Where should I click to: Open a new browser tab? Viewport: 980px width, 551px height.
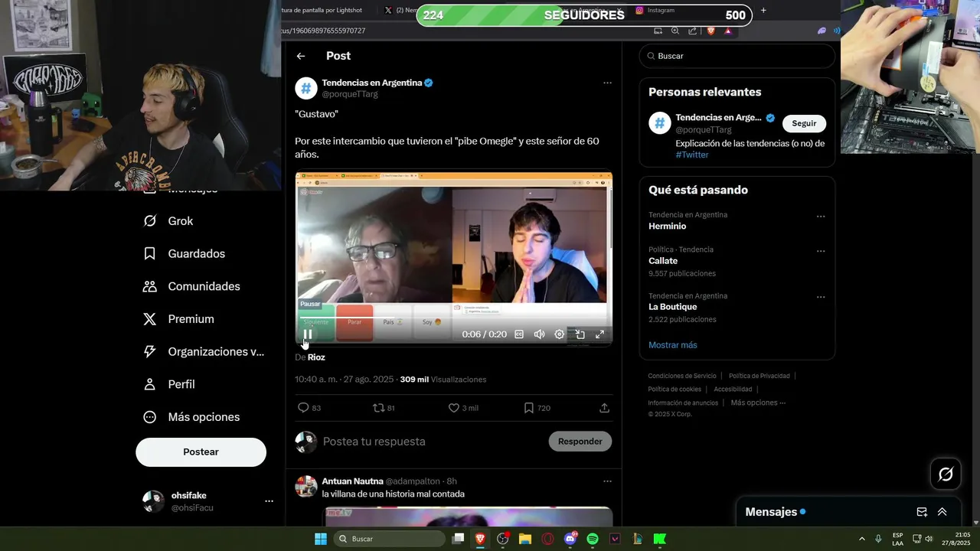[763, 11]
